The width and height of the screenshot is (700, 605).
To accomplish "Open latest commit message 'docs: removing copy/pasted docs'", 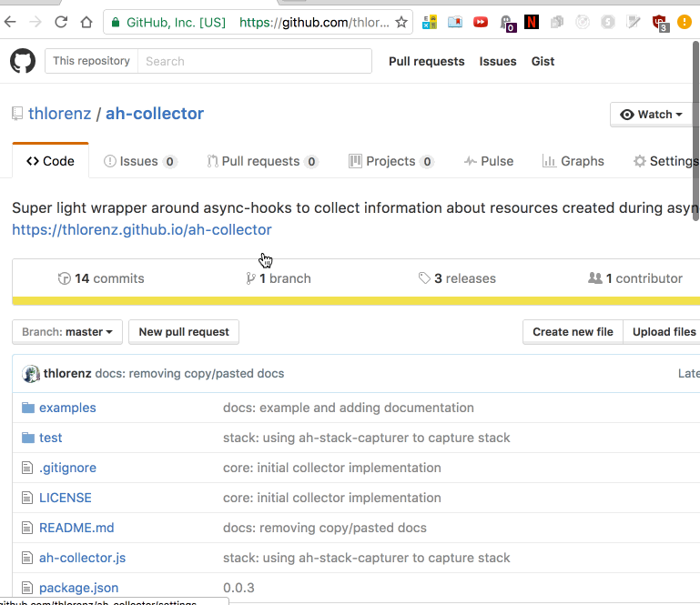I will (189, 373).
